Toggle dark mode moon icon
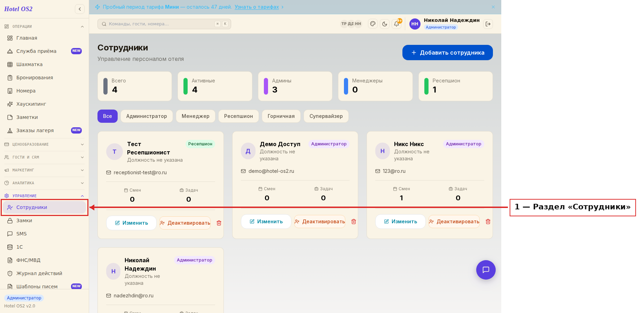Image resolution: width=644 pixels, height=313 pixels. coord(385,24)
